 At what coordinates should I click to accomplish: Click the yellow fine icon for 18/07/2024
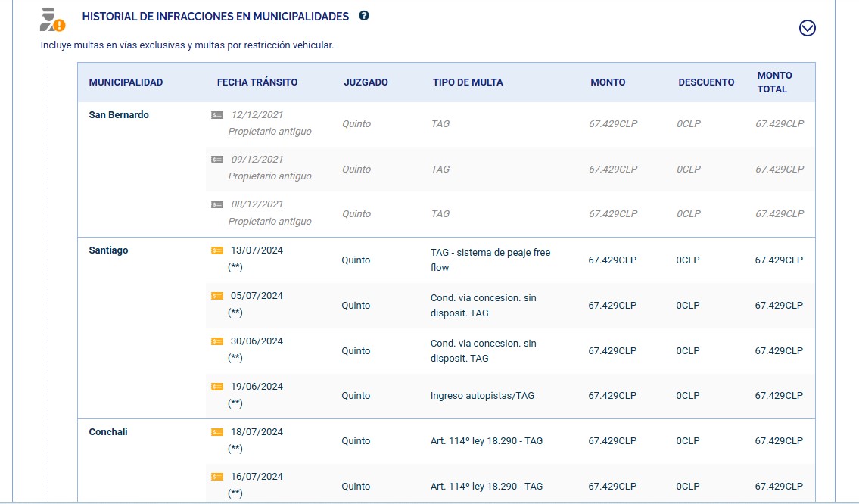(x=217, y=432)
